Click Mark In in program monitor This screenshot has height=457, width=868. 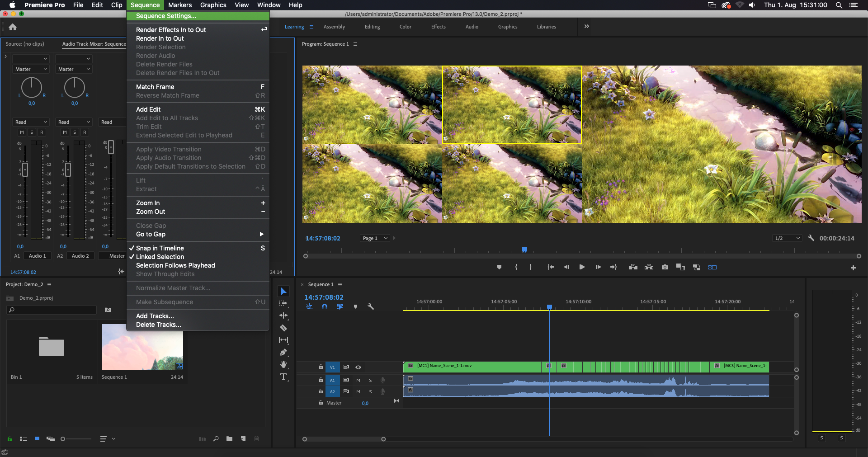click(516, 267)
